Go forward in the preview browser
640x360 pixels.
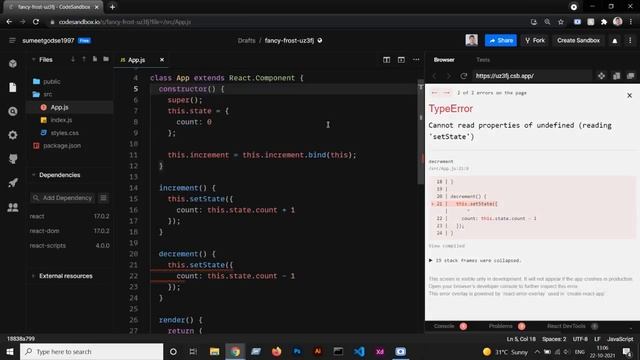click(448, 76)
